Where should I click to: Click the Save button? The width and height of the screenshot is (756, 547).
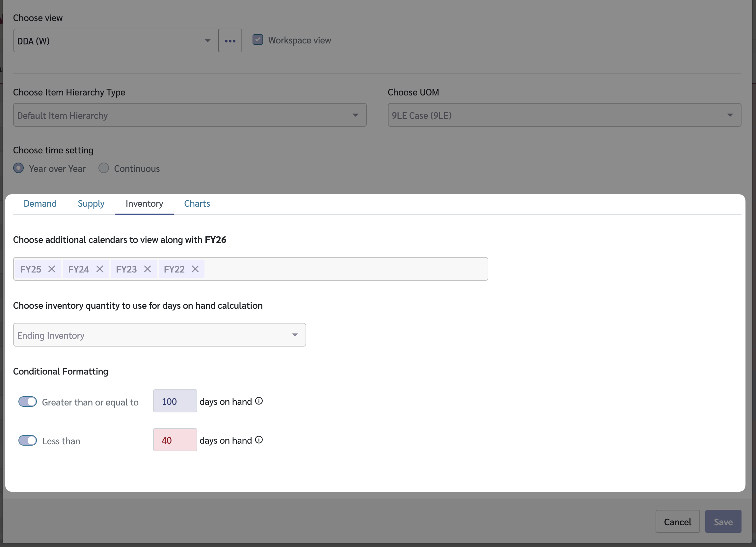[x=723, y=522]
